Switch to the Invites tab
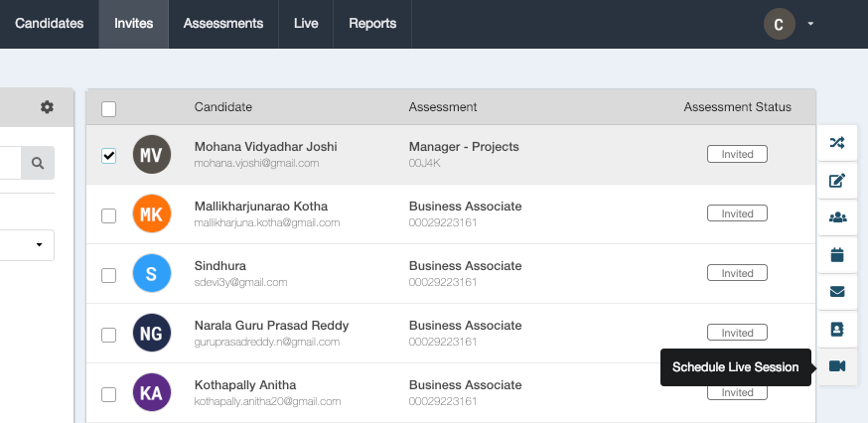Image resolution: width=868 pixels, height=423 pixels. (x=133, y=24)
